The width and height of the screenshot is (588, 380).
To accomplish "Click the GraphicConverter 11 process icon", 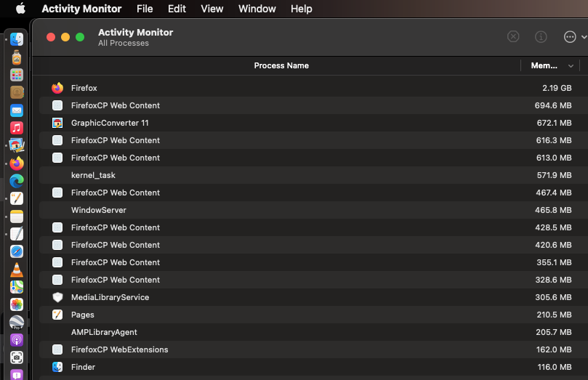I will click(x=57, y=123).
